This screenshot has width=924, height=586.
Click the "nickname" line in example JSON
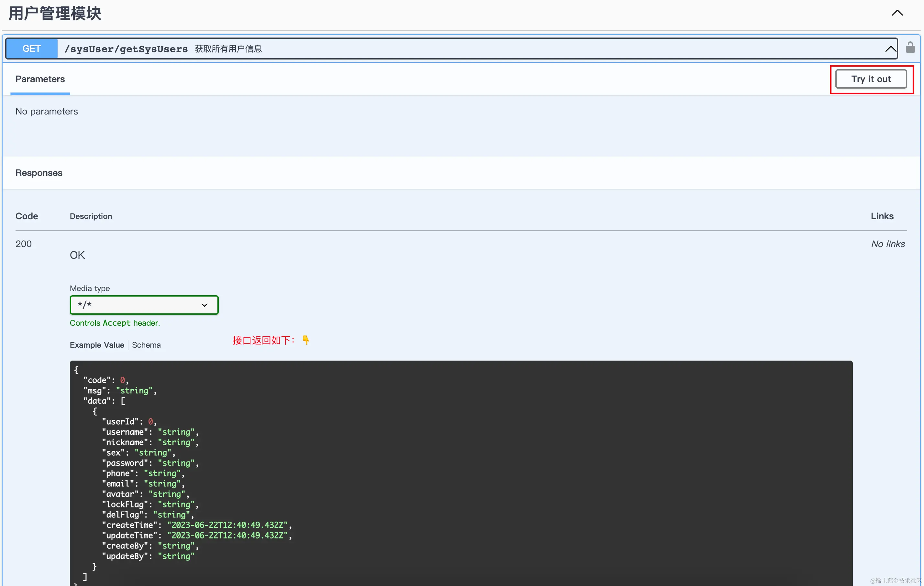click(x=150, y=442)
